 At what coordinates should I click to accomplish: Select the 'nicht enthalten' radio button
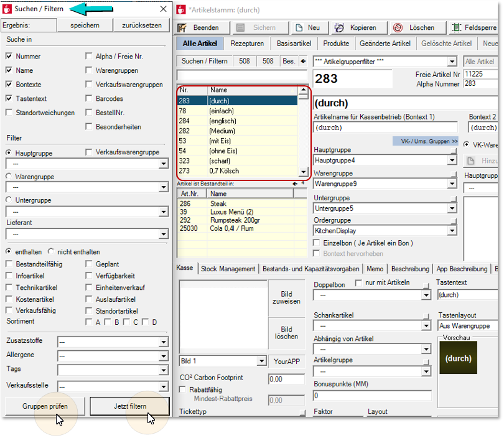coord(51,251)
